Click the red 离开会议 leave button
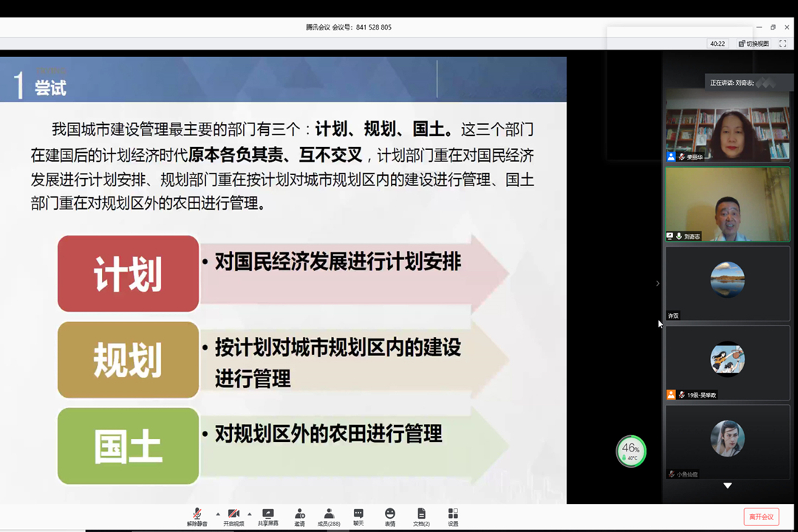The height and width of the screenshot is (532, 798). [x=761, y=516]
